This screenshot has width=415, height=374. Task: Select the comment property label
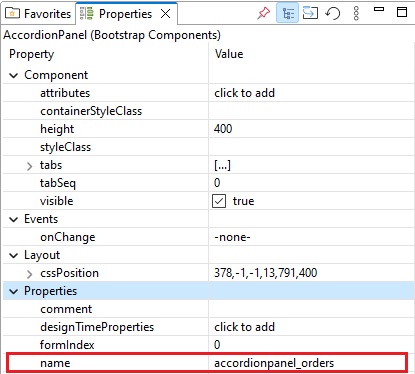66,309
